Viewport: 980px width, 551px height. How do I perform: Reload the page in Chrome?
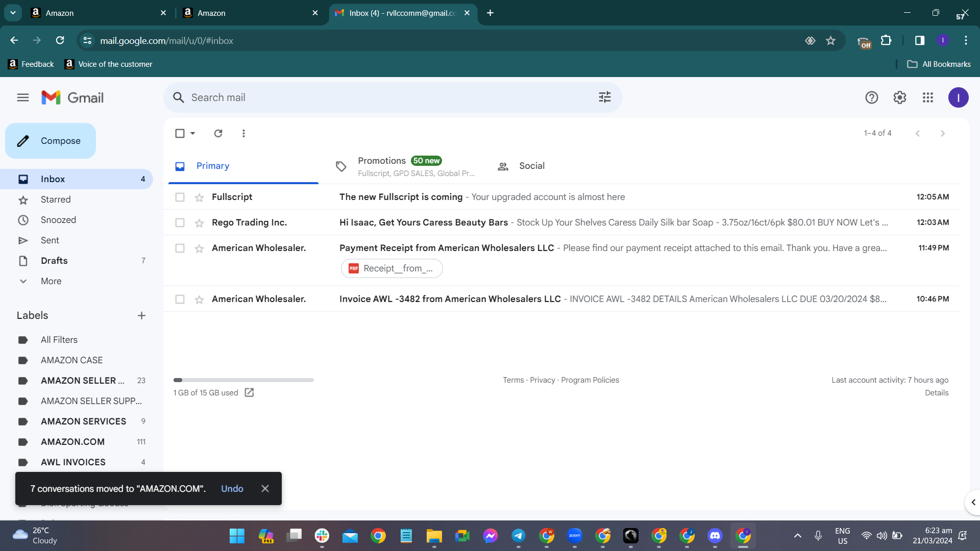click(60, 40)
